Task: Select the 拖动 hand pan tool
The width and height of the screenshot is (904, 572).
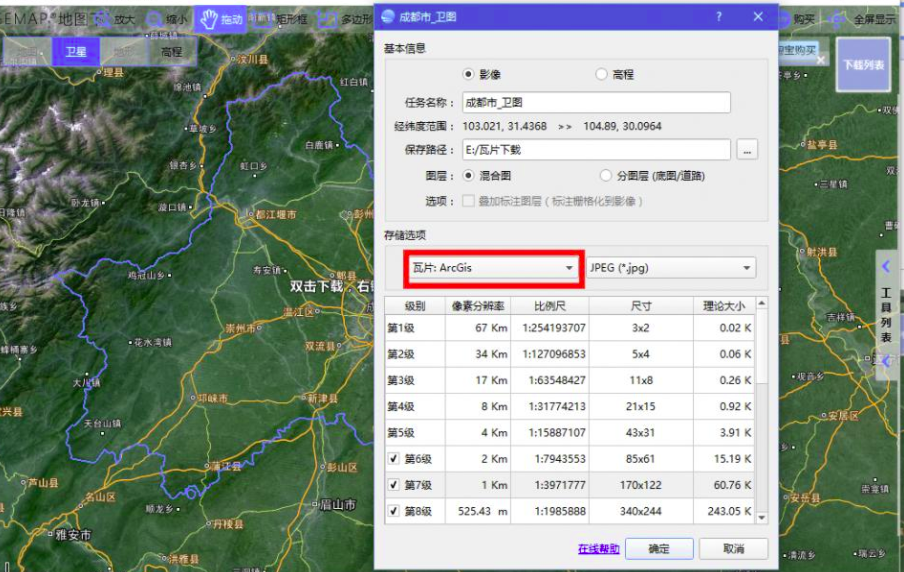Action: coord(221,20)
